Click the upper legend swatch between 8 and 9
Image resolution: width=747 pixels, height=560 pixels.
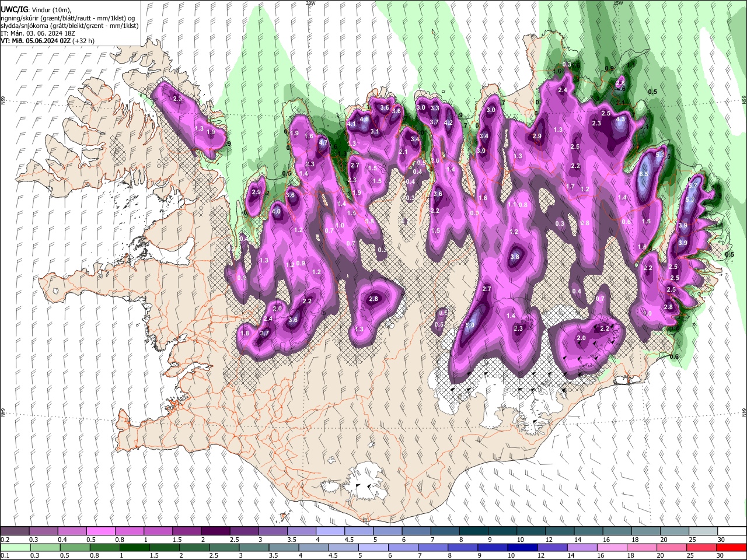click(x=473, y=531)
